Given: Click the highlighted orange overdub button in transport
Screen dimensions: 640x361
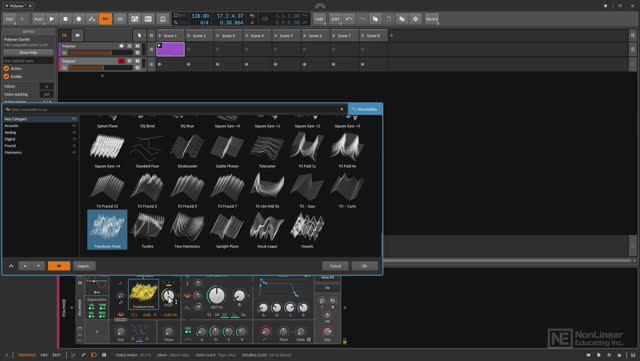Looking at the screenshot, I should click(x=105, y=19).
